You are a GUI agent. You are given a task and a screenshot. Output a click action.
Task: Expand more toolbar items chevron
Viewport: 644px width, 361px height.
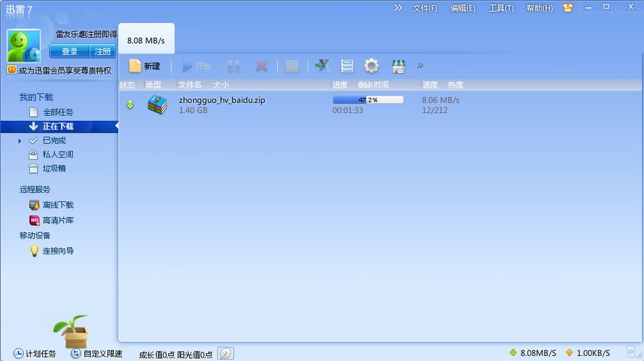tap(420, 66)
